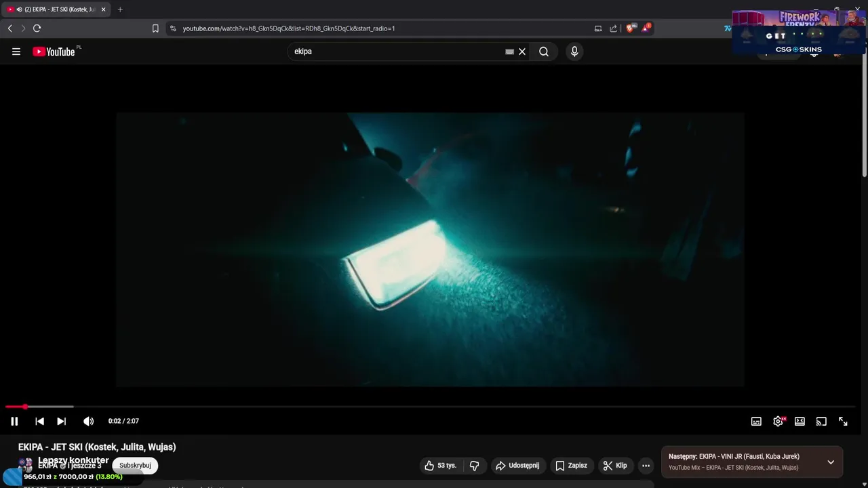Go back in the browser
The image size is (868, 488).
pos(9,28)
